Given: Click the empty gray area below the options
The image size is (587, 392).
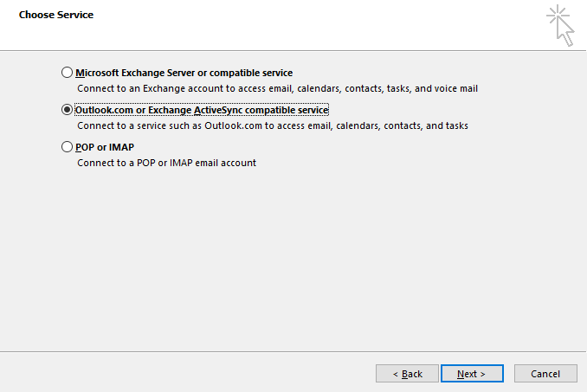Looking at the screenshot, I should [293, 258].
